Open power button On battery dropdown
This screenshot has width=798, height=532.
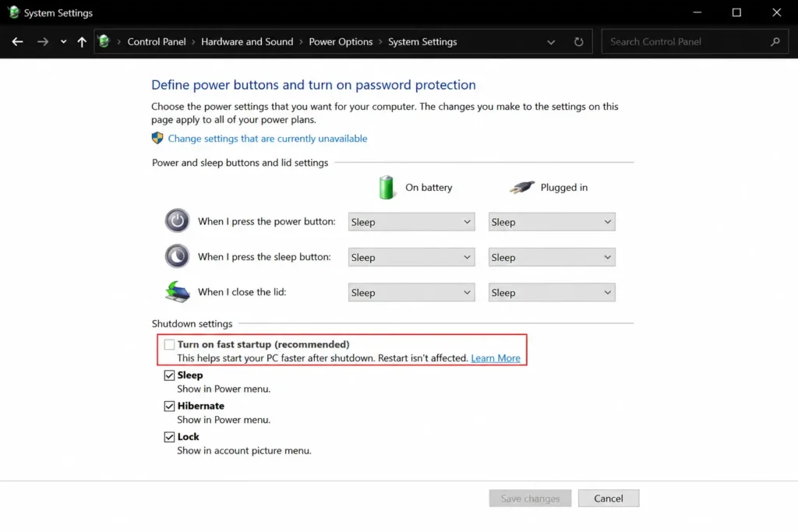[x=411, y=222]
